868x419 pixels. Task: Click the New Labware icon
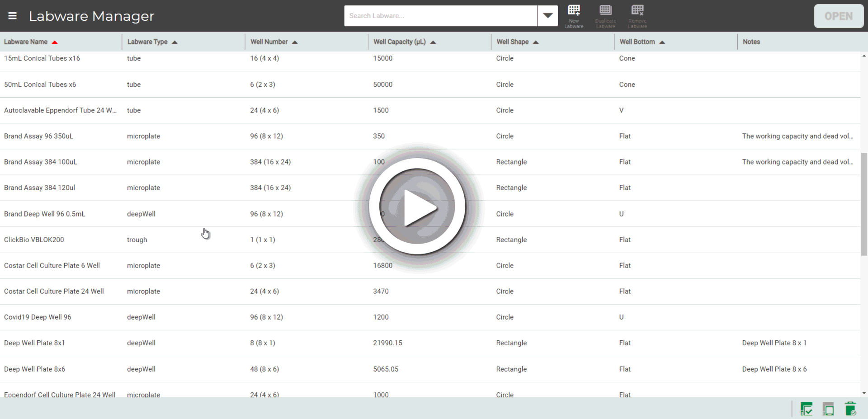tap(574, 16)
